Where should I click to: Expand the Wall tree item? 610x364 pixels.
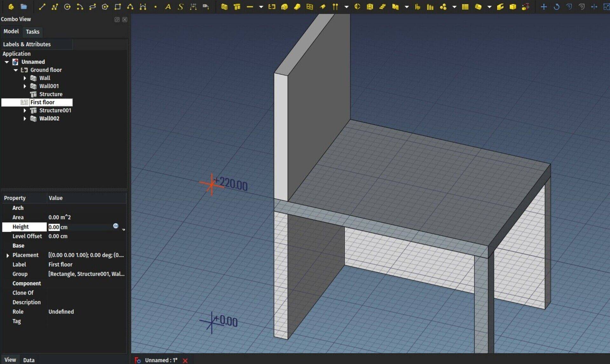[25, 78]
